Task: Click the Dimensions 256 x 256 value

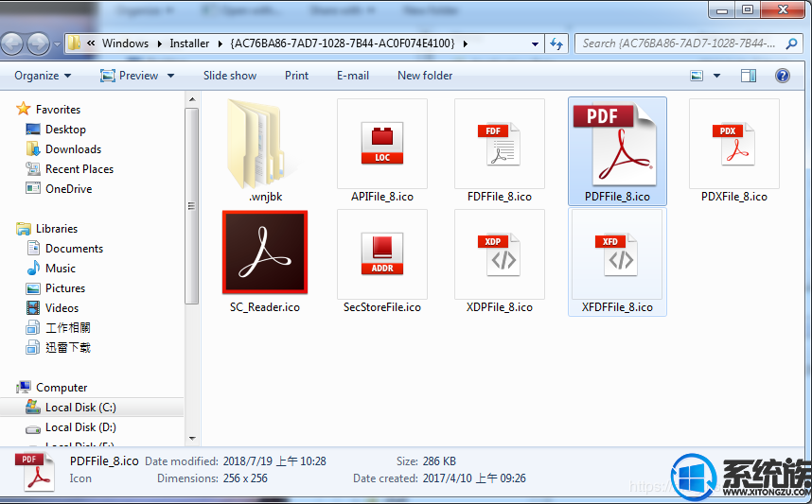Action: (x=245, y=478)
